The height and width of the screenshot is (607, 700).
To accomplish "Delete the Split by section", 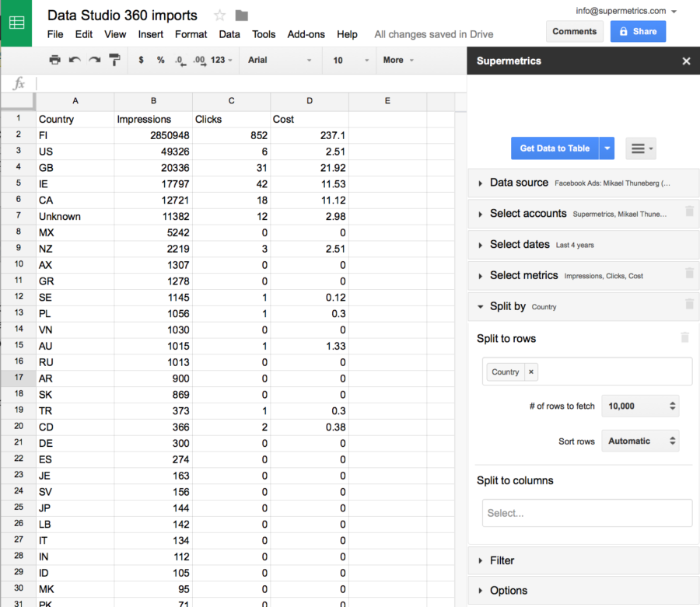I will click(x=689, y=304).
